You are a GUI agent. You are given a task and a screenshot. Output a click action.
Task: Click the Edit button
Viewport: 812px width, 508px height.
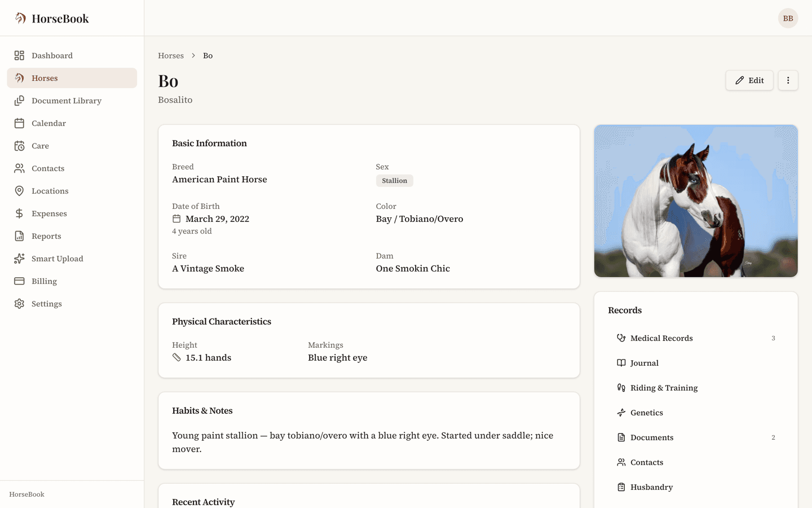(x=749, y=80)
